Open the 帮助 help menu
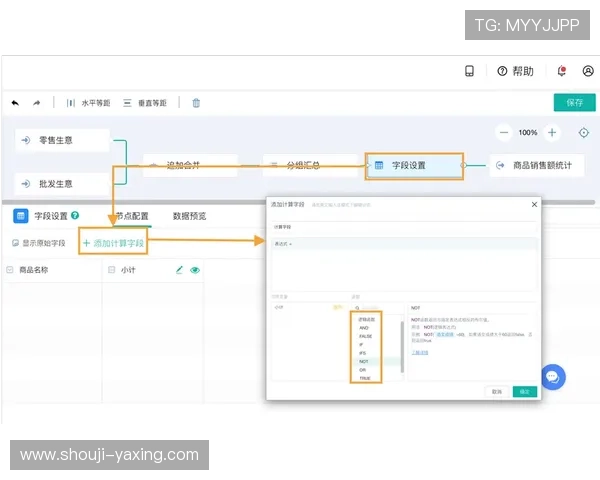This screenshot has height=480, width=600. click(515, 71)
